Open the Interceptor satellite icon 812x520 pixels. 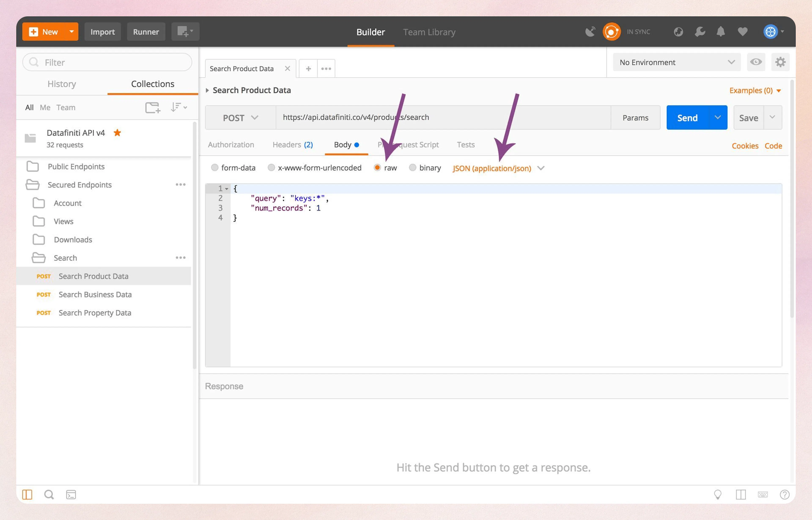pyautogui.click(x=590, y=31)
